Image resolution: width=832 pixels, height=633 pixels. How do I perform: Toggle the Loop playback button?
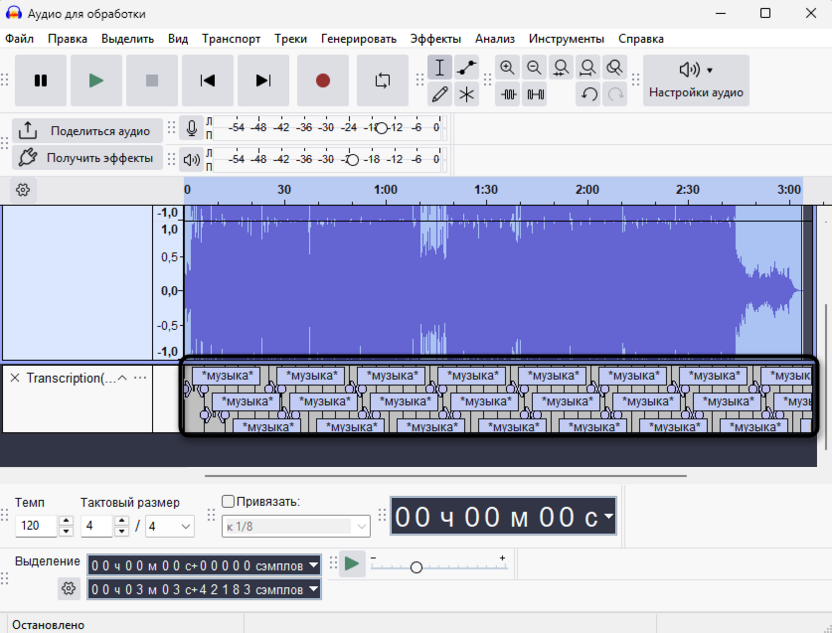(383, 81)
